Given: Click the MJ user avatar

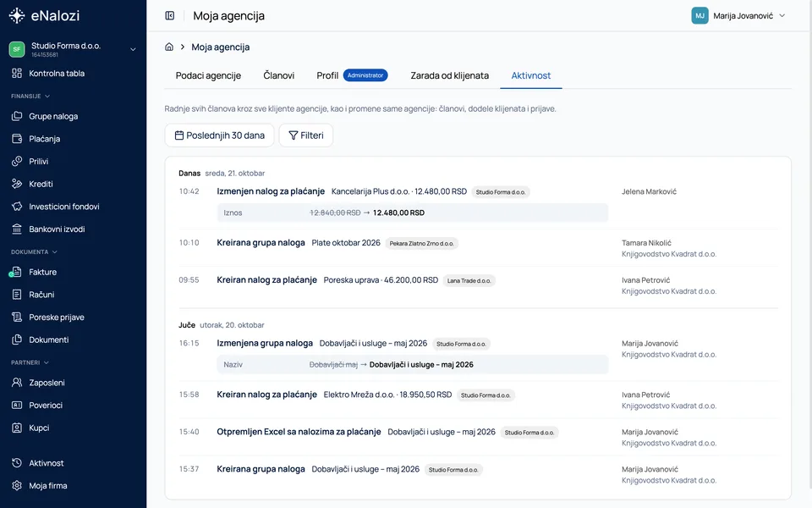Looking at the screenshot, I should (x=700, y=15).
